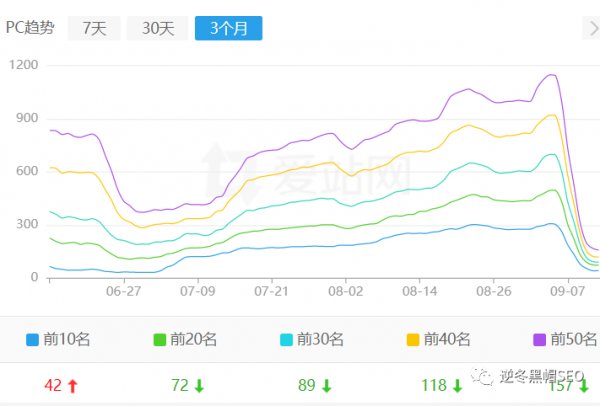The width and height of the screenshot is (600, 406).
Task: Click the green swatch for 前20名
Action: pyautogui.click(x=160, y=340)
